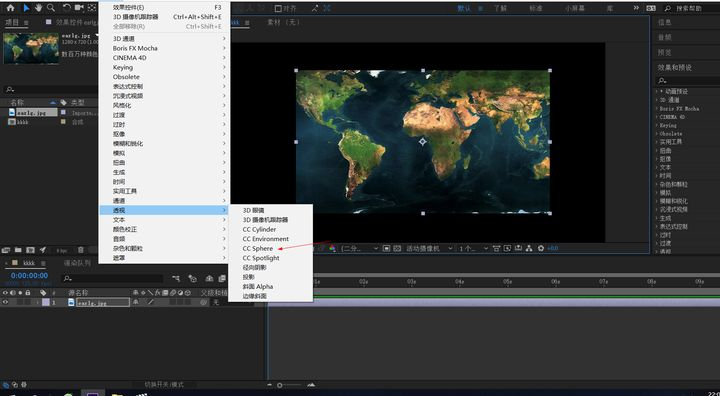Image resolution: width=720 pixels, height=396 pixels.
Task: Open the Obsolete submenu in effect menu
Action: (164, 77)
